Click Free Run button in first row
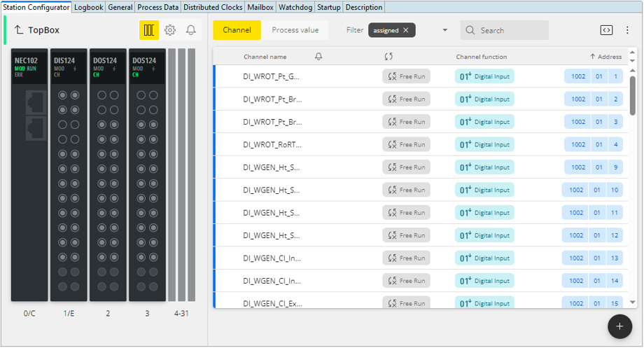 point(406,77)
